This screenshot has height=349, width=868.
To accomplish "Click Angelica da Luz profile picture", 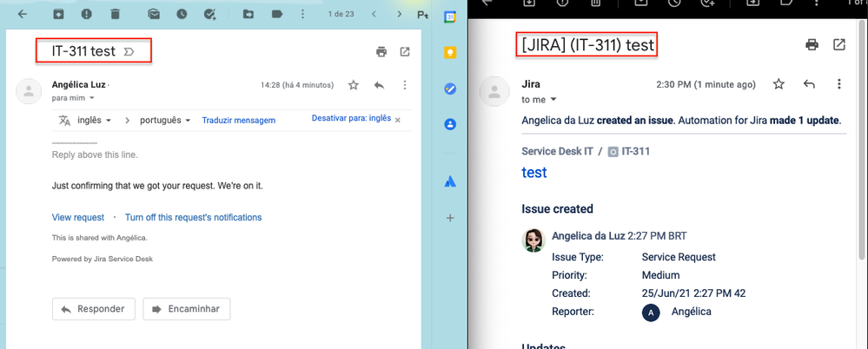I will pos(533,240).
